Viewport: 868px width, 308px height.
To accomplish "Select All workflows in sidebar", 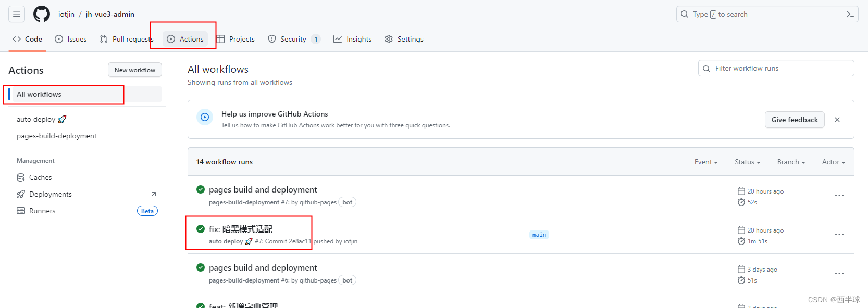I will [85, 94].
